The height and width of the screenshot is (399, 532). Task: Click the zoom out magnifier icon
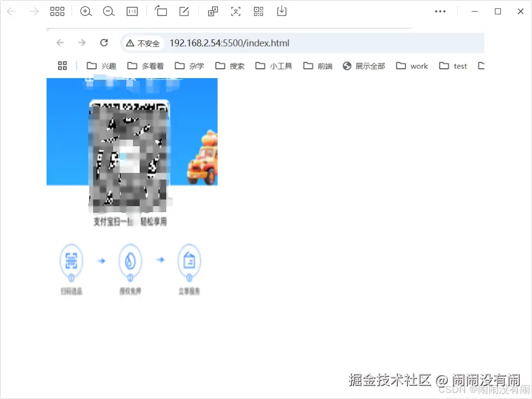[109, 11]
